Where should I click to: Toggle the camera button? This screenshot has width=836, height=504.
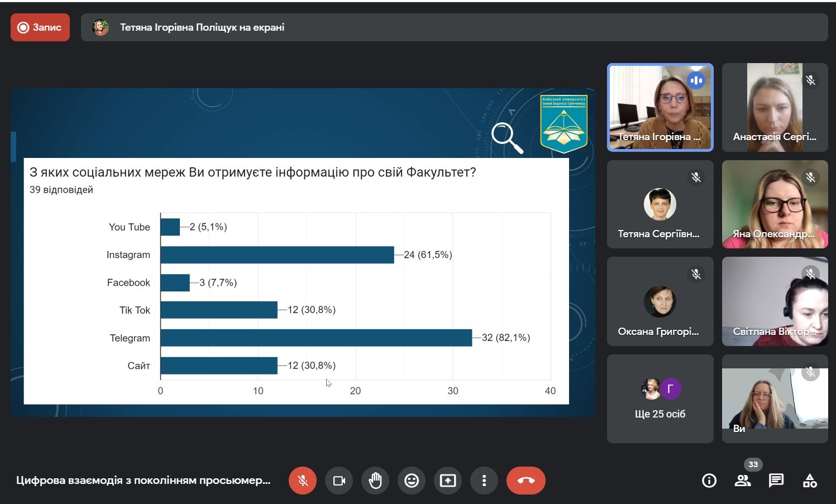339,481
